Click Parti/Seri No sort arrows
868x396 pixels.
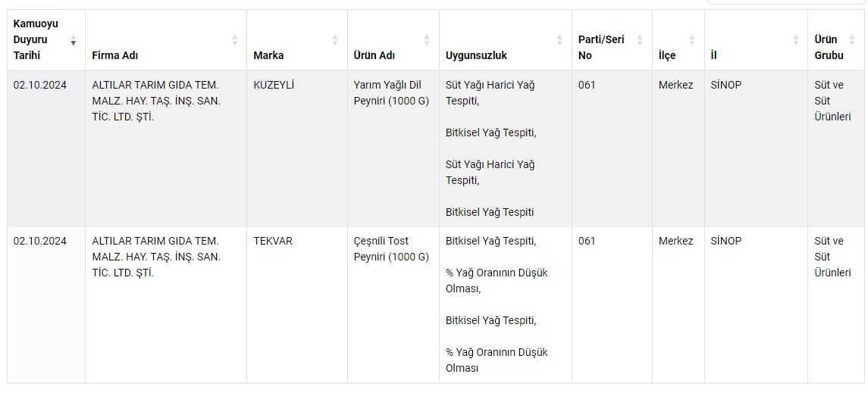(x=640, y=40)
